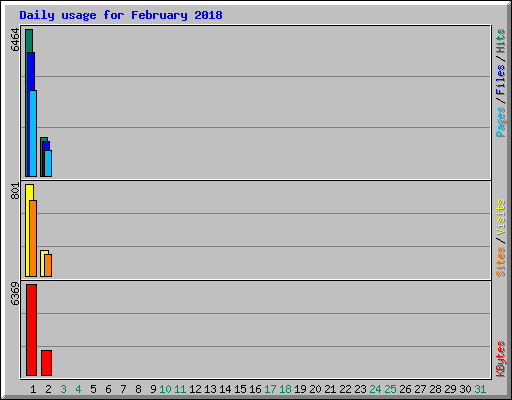This screenshot has width=512, height=400.
Task: Click the 6464 axis maximum label
Action: [15, 40]
